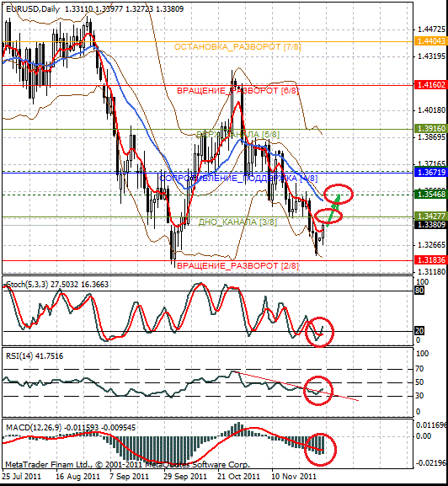
Task: Select the MACD(12,26,9) indicator label
Action: [x=34, y=428]
